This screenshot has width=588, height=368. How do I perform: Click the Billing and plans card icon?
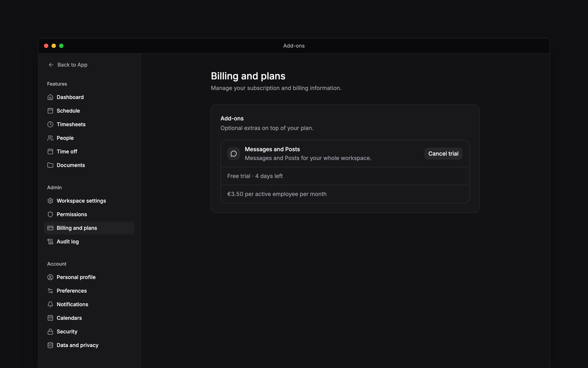click(50, 228)
